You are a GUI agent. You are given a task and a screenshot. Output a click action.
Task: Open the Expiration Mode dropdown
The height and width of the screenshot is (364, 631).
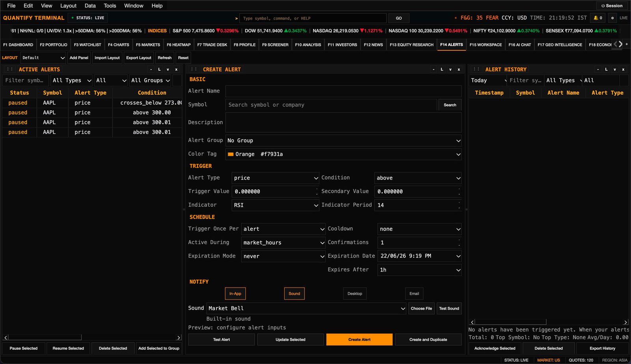[283, 256]
